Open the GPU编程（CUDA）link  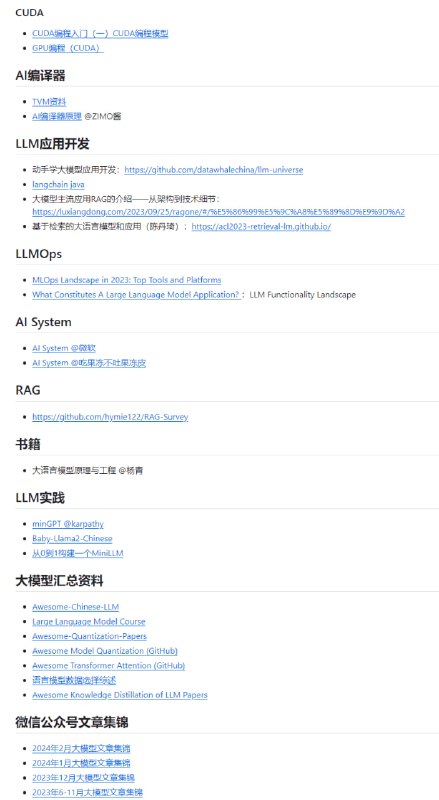[x=67, y=48]
